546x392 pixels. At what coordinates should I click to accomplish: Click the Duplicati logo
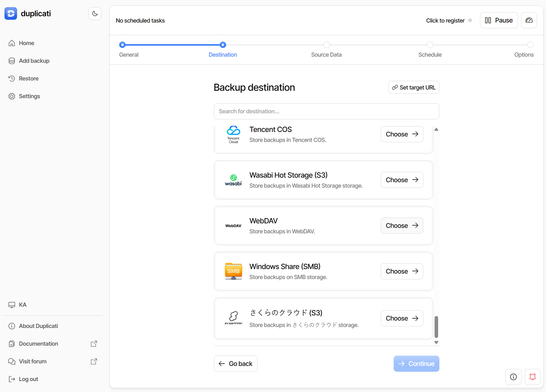coord(11,13)
